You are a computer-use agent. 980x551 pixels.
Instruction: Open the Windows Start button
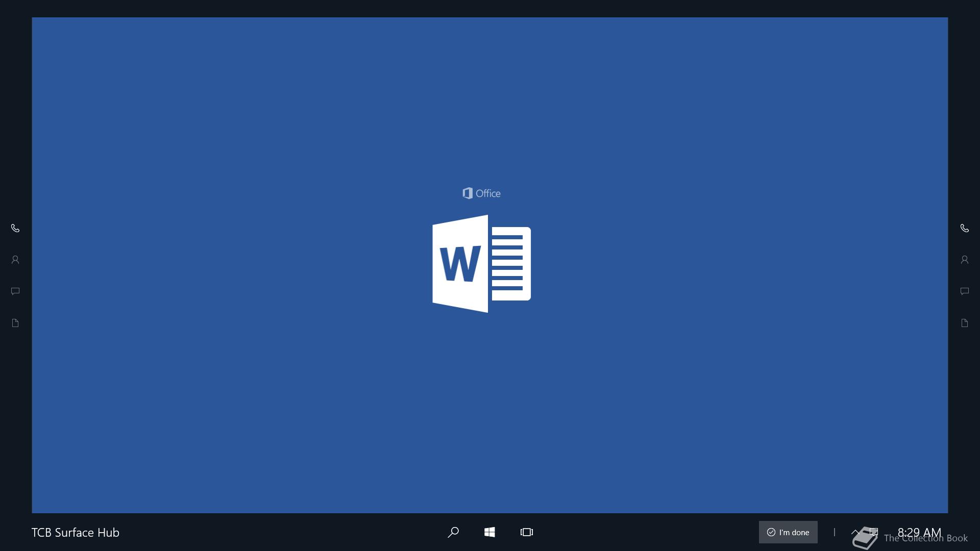click(489, 532)
